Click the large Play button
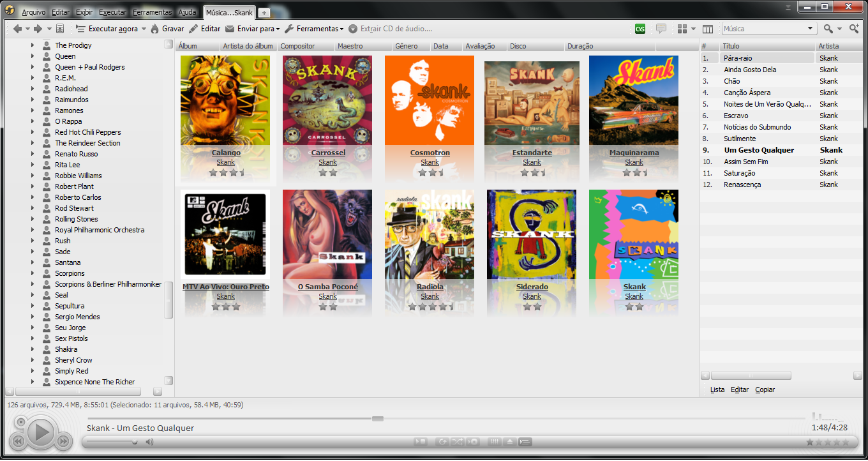The height and width of the screenshot is (461, 868). [41, 433]
